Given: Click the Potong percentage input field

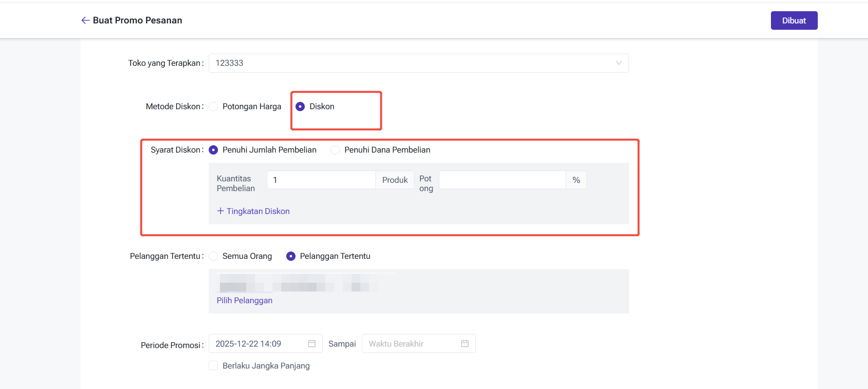Looking at the screenshot, I should click(x=502, y=180).
